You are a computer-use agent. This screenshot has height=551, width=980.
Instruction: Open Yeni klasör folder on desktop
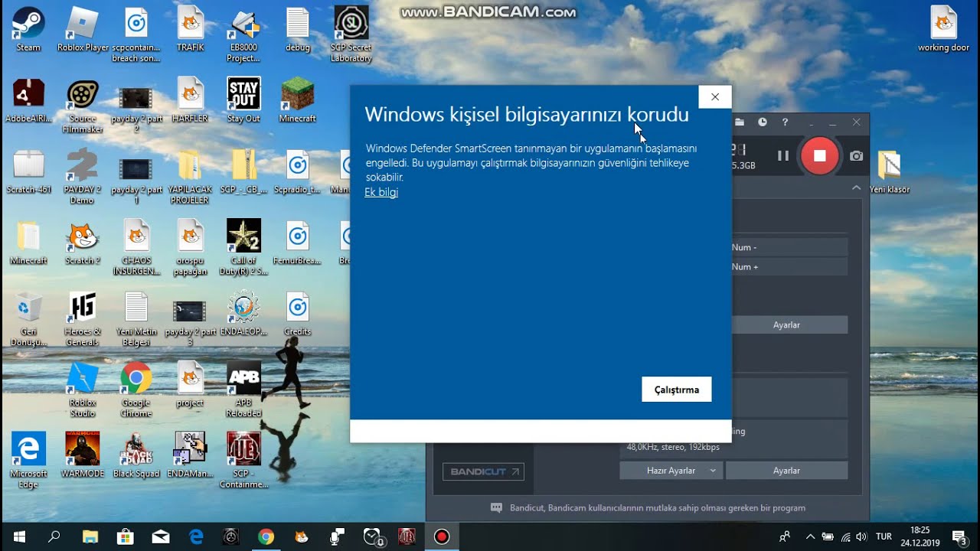click(x=889, y=172)
